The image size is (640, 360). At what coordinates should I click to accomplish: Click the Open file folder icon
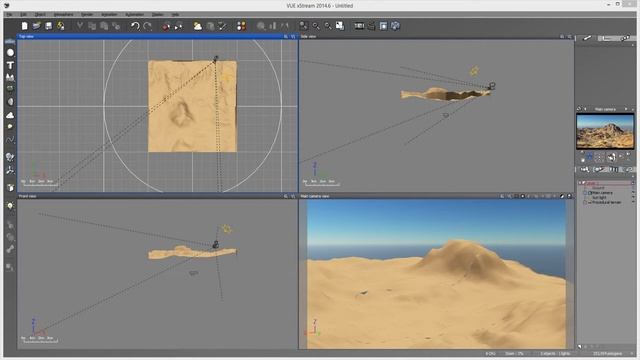click(36, 26)
